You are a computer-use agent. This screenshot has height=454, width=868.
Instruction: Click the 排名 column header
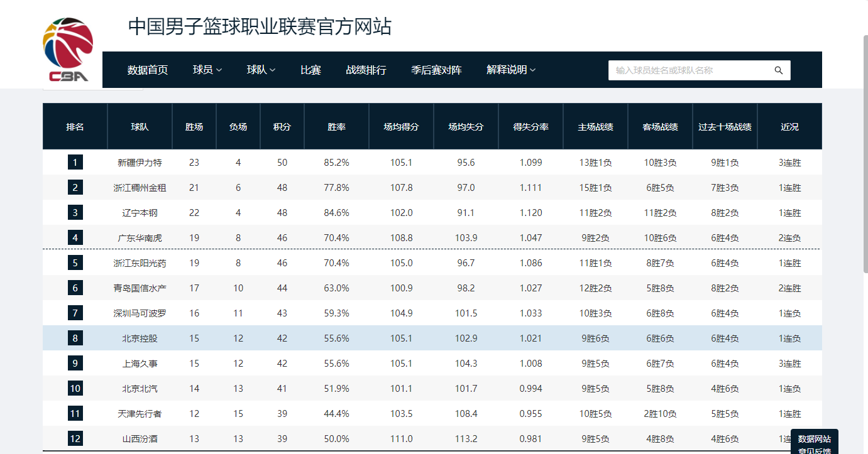[x=75, y=126]
